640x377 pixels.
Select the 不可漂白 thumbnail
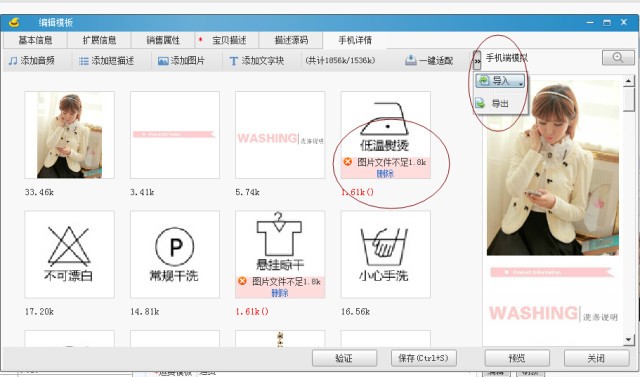69,254
